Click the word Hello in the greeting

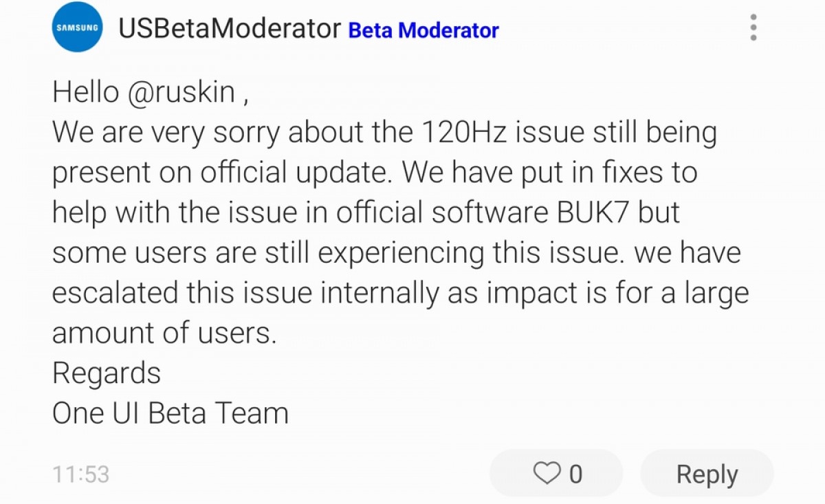pyautogui.click(x=86, y=91)
